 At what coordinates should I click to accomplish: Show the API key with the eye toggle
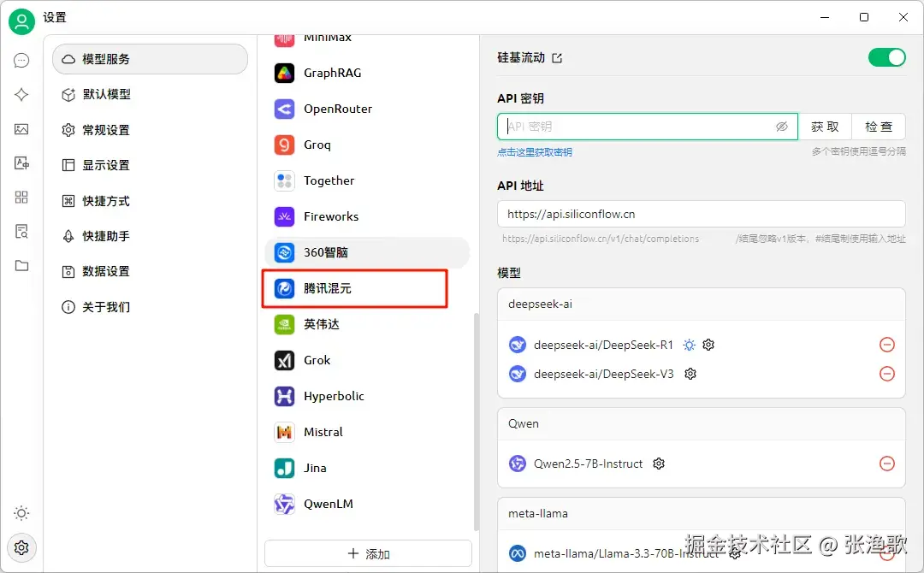782,126
